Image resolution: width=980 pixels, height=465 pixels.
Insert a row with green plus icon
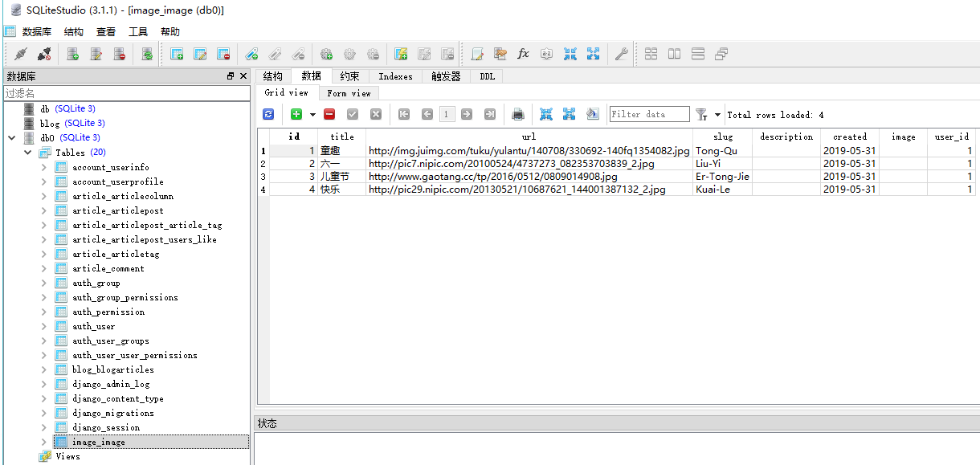coord(296,114)
